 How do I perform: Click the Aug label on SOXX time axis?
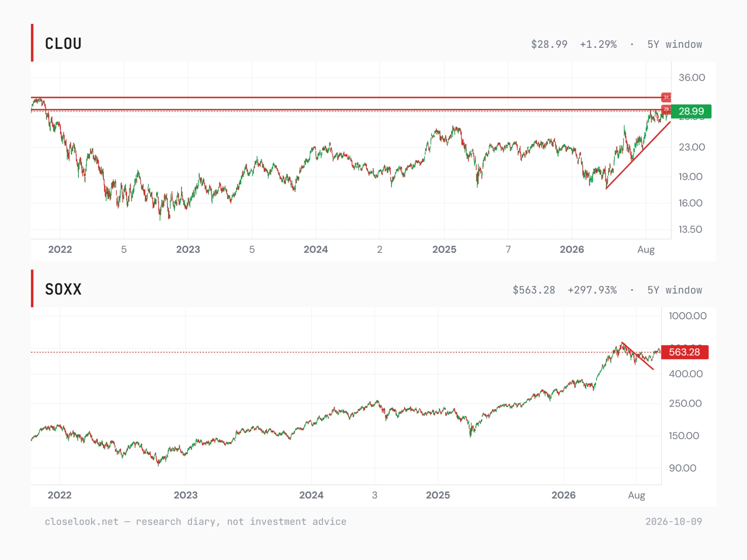tap(636, 495)
